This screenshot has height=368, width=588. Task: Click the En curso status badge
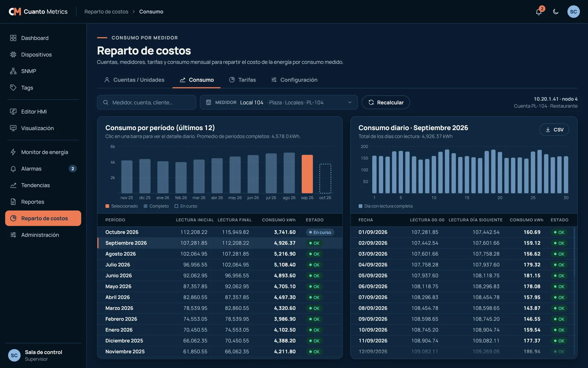click(320, 232)
